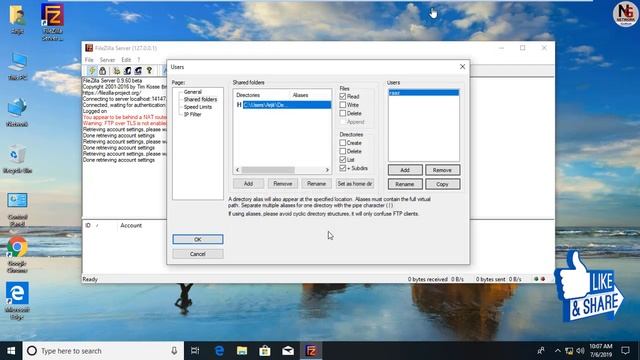Click the Windows Start button

(x=11, y=351)
